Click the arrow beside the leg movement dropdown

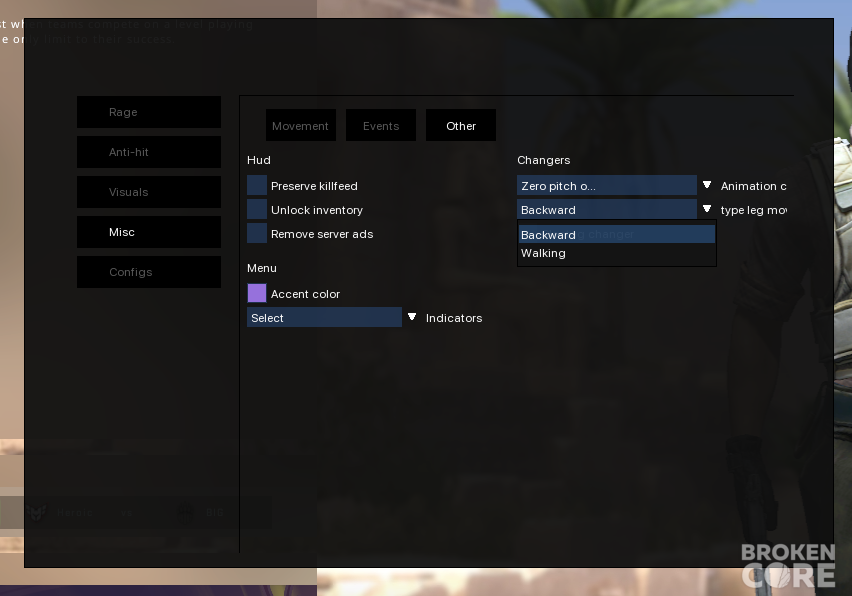click(x=707, y=209)
